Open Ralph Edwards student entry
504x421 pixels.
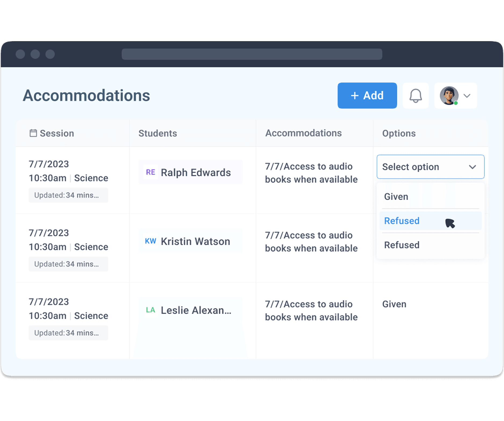coord(195,173)
